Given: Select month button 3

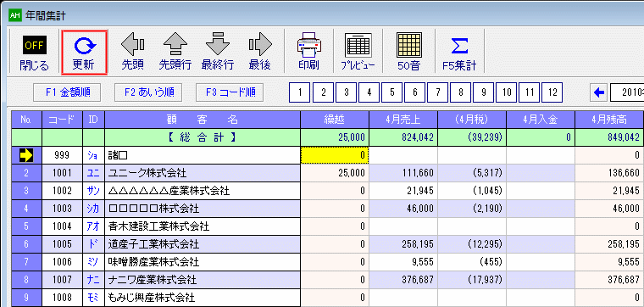Looking at the screenshot, I should coord(346,92).
